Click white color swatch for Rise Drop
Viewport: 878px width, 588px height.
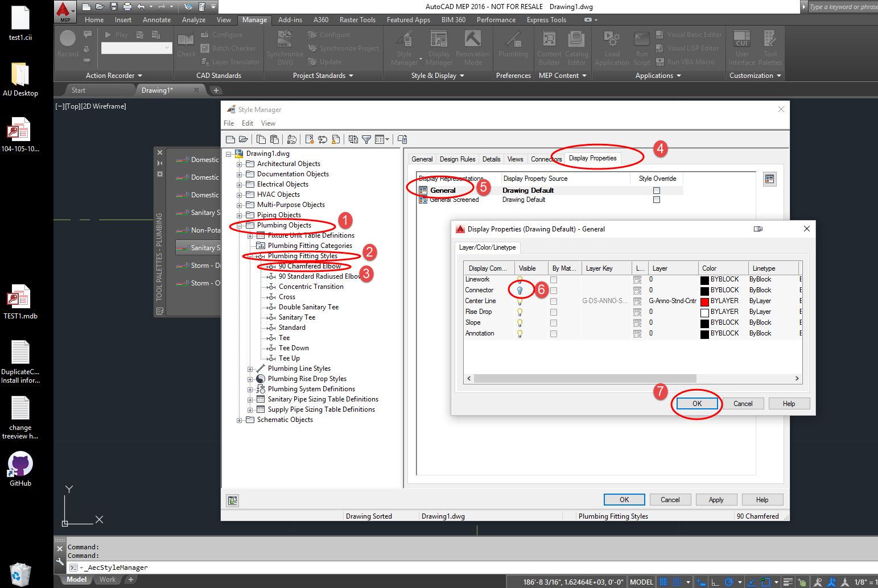[704, 312]
